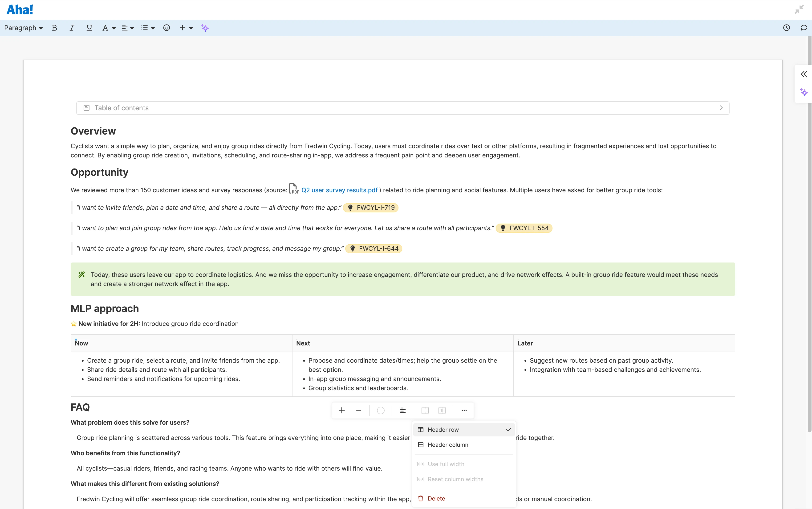Open the comments panel icon
Image resolution: width=812 pixels, height=509 pixels.
(x=804, y=28)
